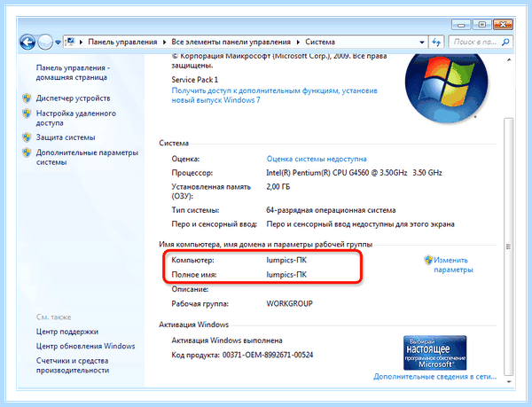Open Центр поддержки

click(x=67, y=332)
